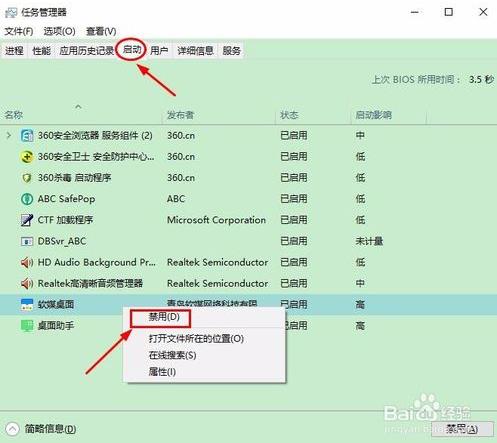
Task: Select the DBSvr_ABC row name
Action: coord(62,241)
